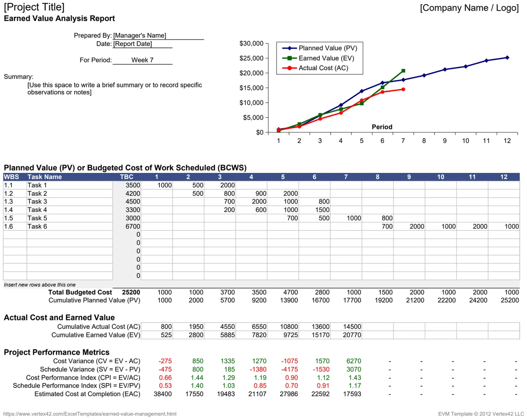
Task: Click the Task 3 name cell
Action: point(70,201)
